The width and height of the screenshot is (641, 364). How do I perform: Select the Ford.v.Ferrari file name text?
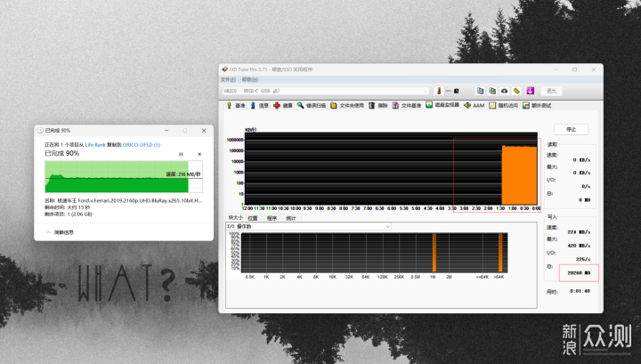130,200
